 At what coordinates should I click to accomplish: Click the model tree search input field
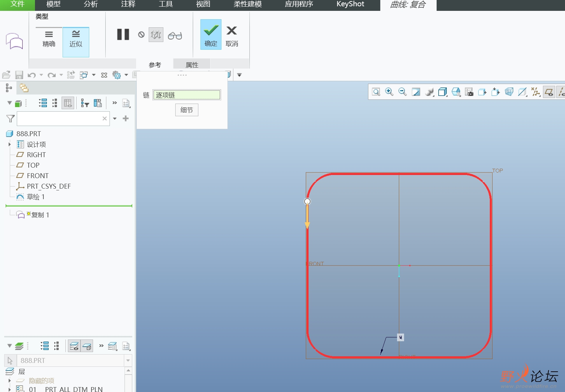pos(63,119)
